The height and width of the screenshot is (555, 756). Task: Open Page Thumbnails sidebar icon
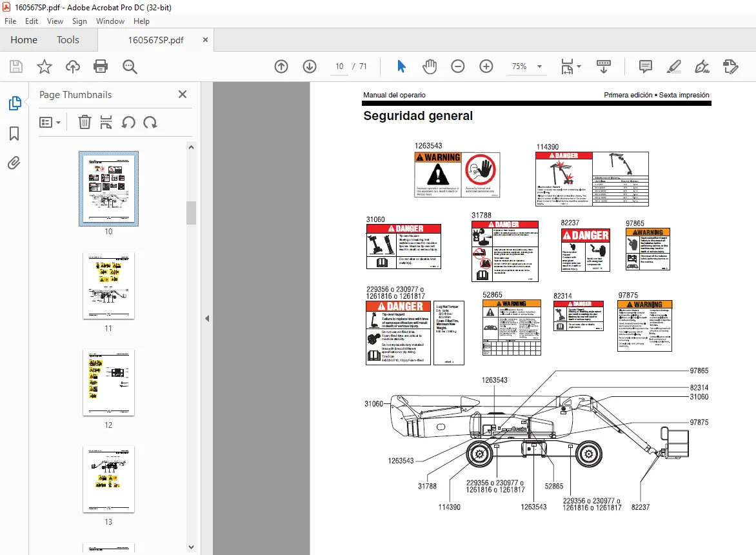[14, 103]
